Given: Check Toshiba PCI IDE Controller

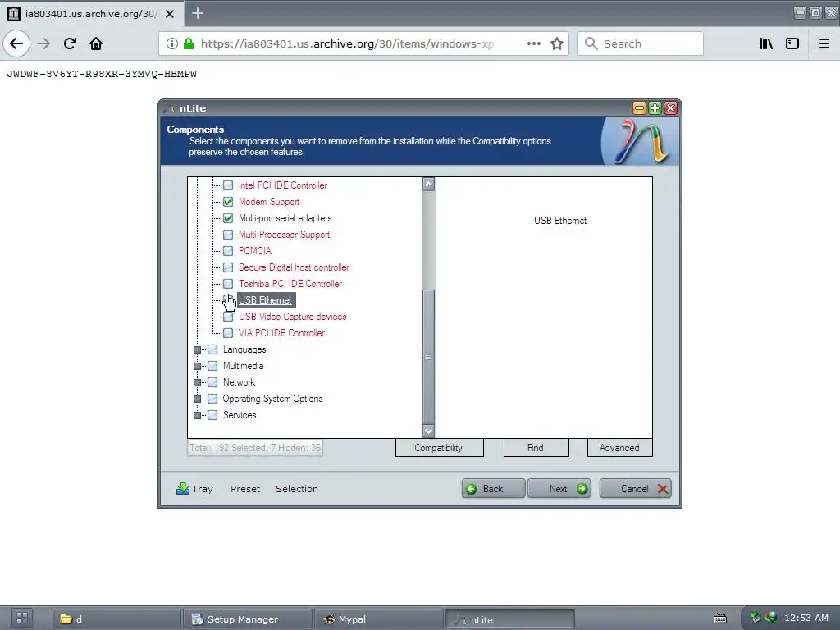Looking at the screenshot, I should (228, 284).
